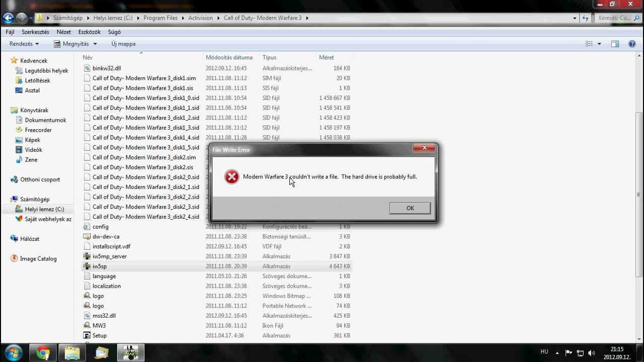Open Videók library
Image resolution: width=644 pixels, height=362 pixels.
[34, 150]
